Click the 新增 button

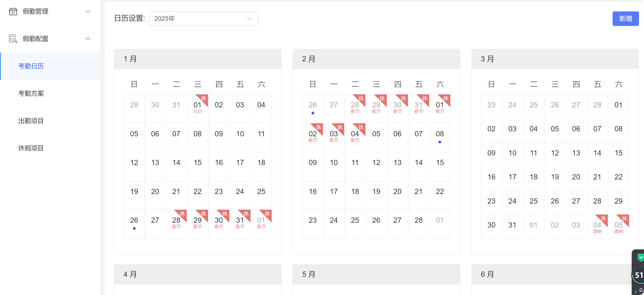(x=625, y=19)
